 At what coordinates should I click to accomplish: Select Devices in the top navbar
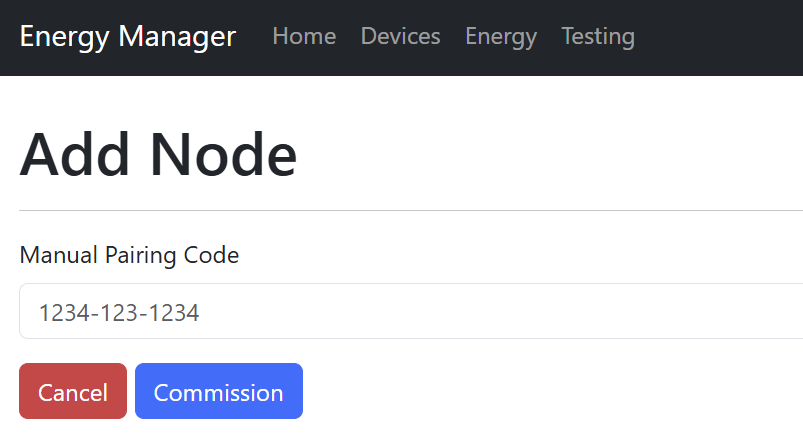(400, 37)
